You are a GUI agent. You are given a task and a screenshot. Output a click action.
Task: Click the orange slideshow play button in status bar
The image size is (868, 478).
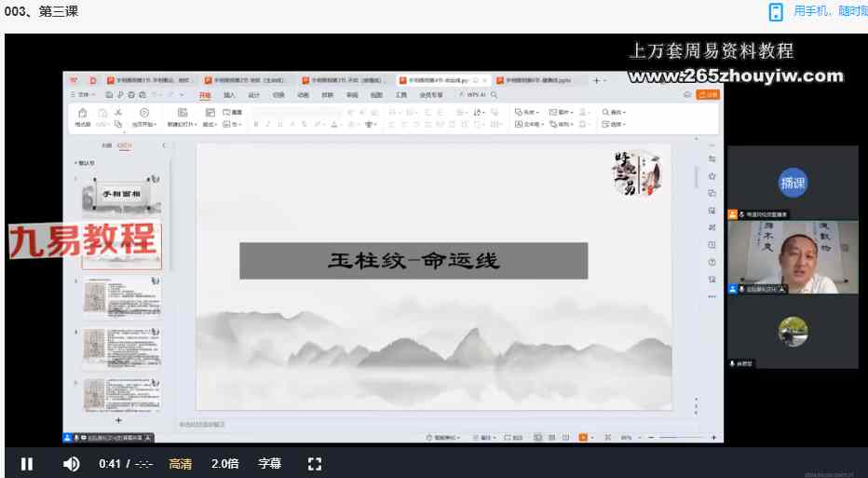(583, 437)
